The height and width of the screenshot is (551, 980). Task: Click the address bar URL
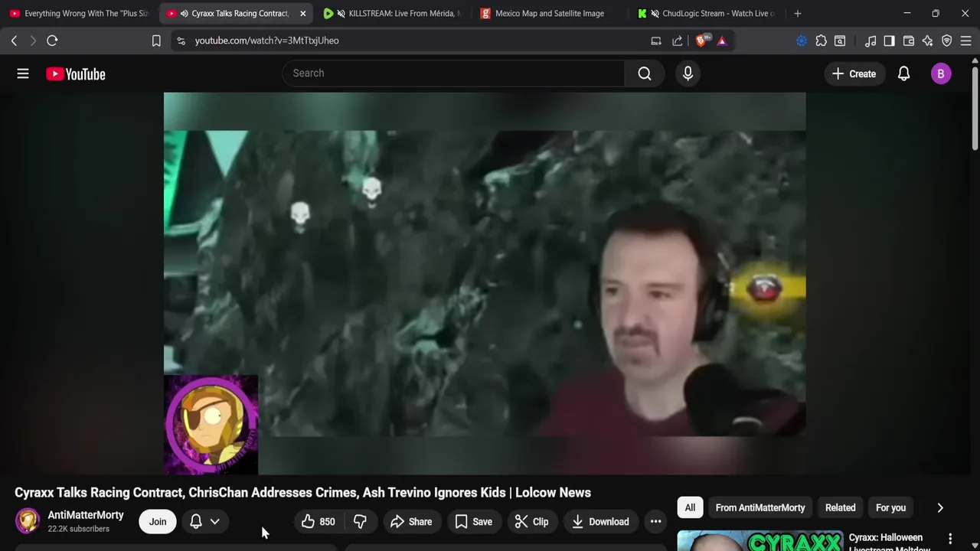[x=266, y=41]
